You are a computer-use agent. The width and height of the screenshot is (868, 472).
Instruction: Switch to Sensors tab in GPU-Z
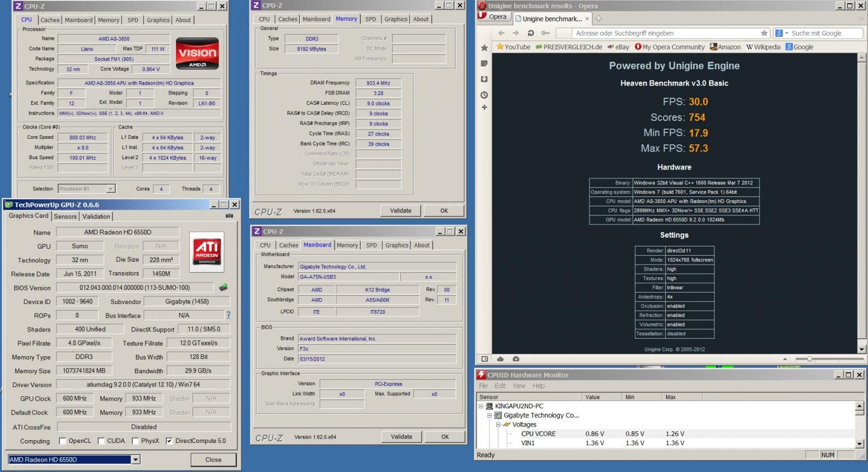pos(65,216)
